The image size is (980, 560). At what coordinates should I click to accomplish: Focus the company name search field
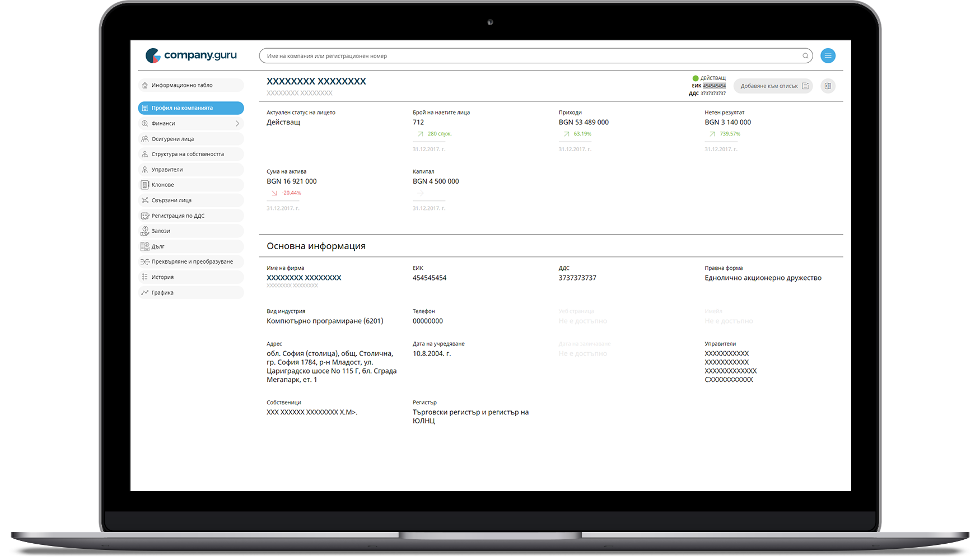(x=536, y=55)
